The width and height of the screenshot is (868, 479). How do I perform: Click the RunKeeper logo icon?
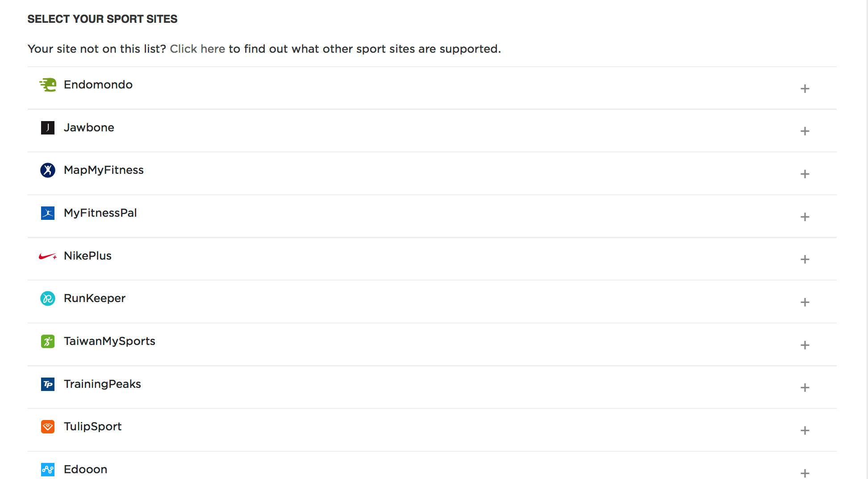pyautogui.click(x=48, y=298)
